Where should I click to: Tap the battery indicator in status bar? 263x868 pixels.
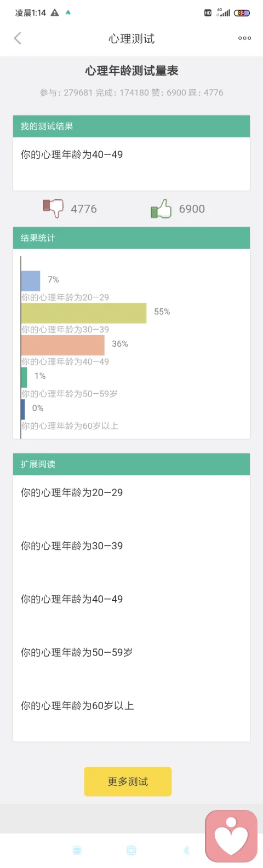click(x=242, y=13)
